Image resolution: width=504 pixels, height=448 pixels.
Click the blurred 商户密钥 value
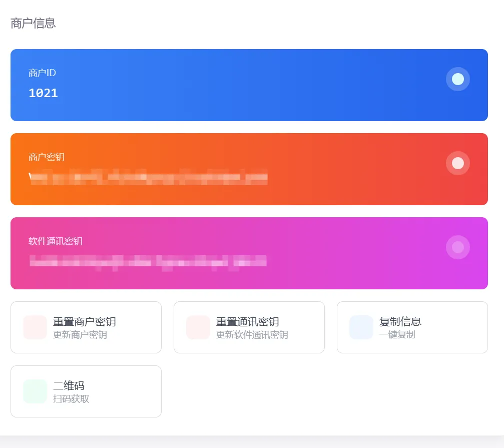coord(148,177)
